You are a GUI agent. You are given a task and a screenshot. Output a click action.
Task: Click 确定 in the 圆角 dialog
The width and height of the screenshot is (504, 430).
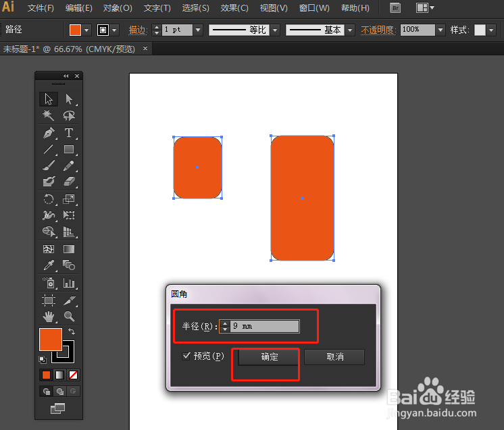pos(270,357)
